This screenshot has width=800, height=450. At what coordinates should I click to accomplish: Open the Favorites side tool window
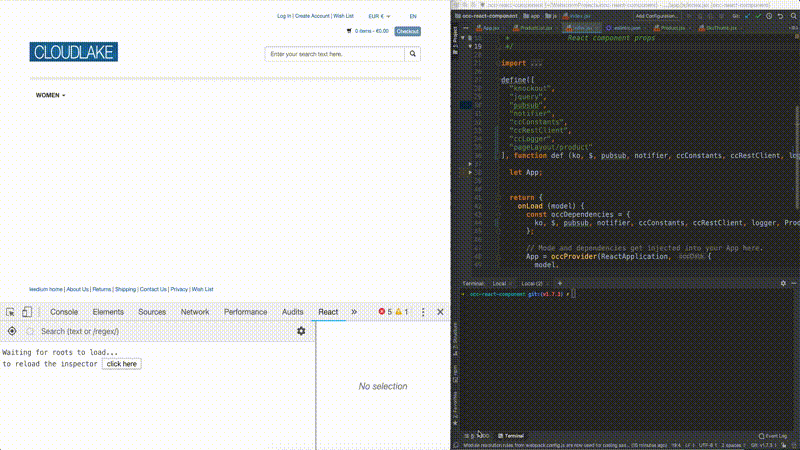click(x=455, y=408)
